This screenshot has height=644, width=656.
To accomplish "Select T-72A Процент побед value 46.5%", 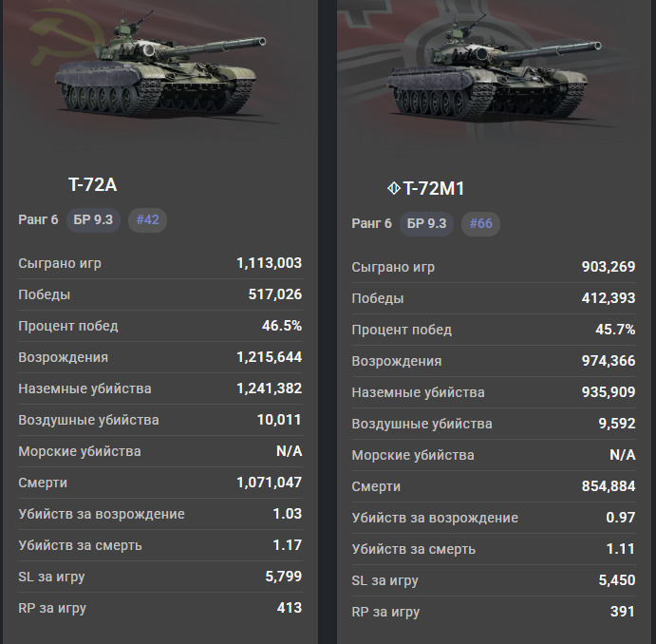I will tap(282, 326).
